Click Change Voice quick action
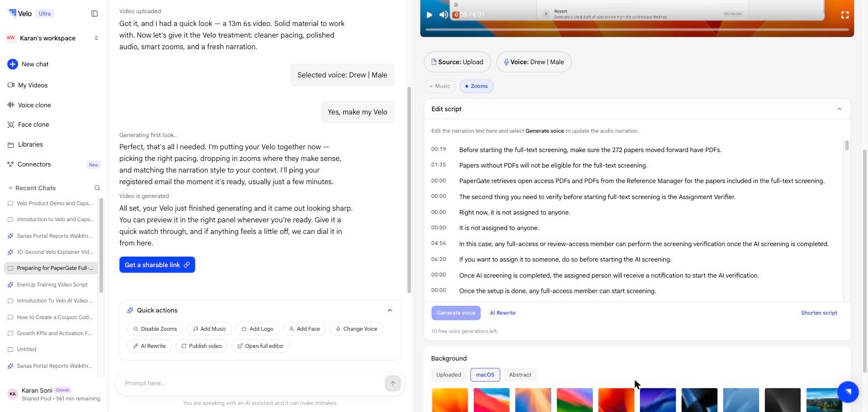868x412 pixels. tap(356, 329)
